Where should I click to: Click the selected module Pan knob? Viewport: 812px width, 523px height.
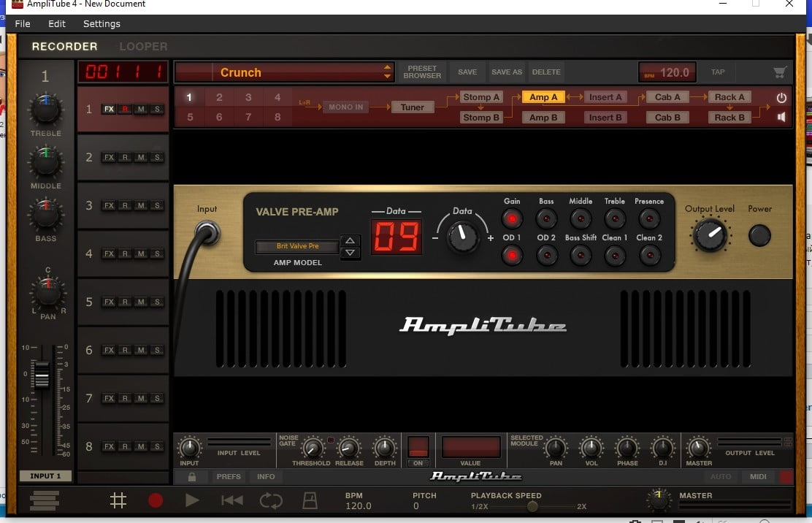[x=556, y=448]
